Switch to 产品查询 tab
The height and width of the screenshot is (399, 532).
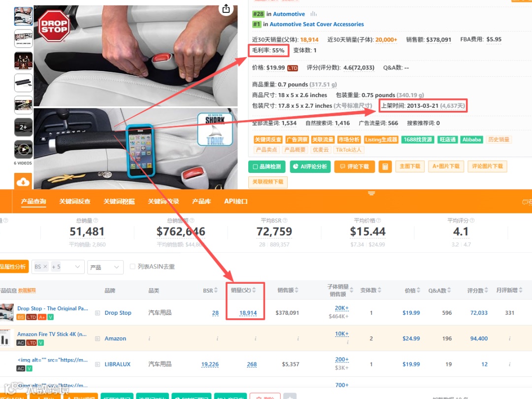click(33, 201)
